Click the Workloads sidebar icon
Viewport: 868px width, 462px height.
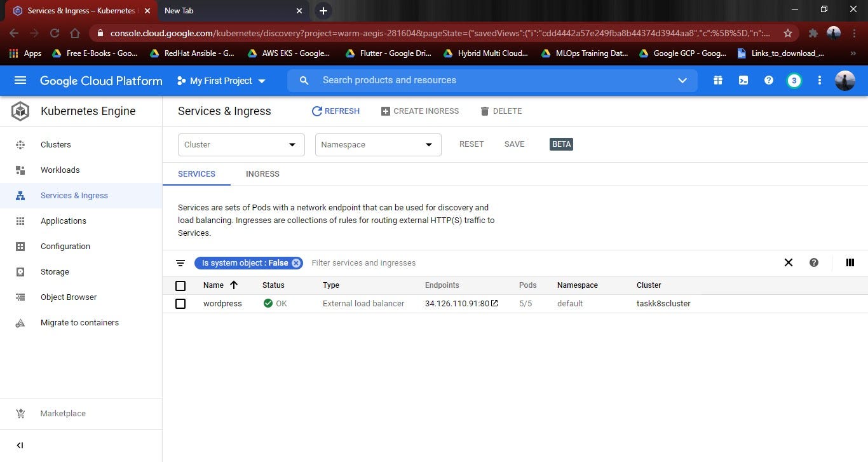tap(20, 170)
